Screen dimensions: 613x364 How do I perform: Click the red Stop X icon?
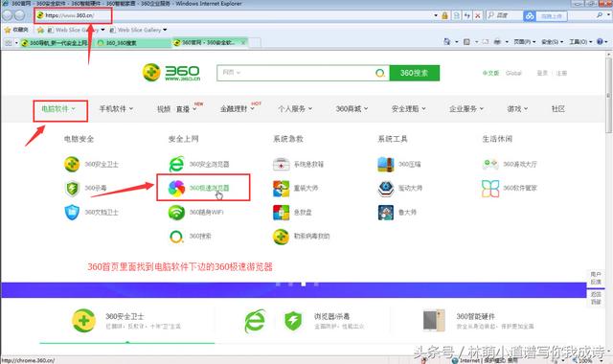pos(478,15)
